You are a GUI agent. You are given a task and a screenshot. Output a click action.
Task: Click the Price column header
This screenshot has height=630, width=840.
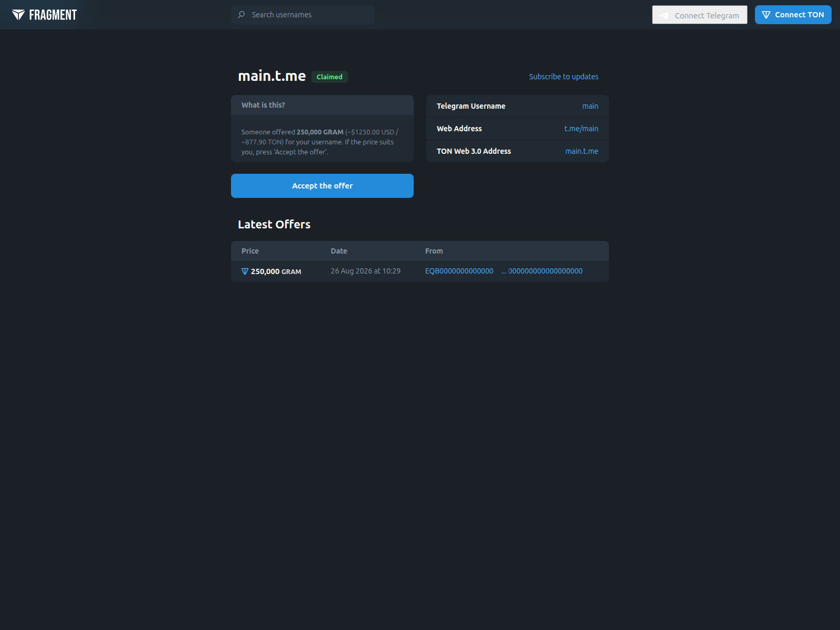250,251
